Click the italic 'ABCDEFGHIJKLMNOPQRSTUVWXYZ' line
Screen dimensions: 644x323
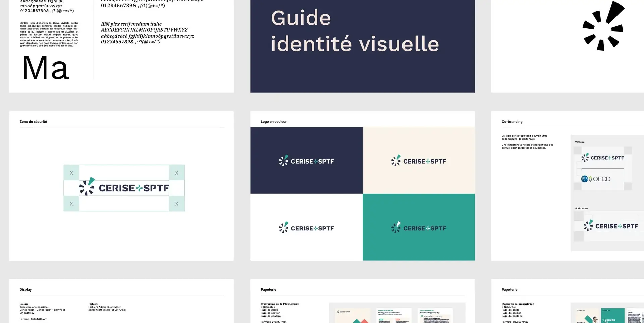coord(144,30)
